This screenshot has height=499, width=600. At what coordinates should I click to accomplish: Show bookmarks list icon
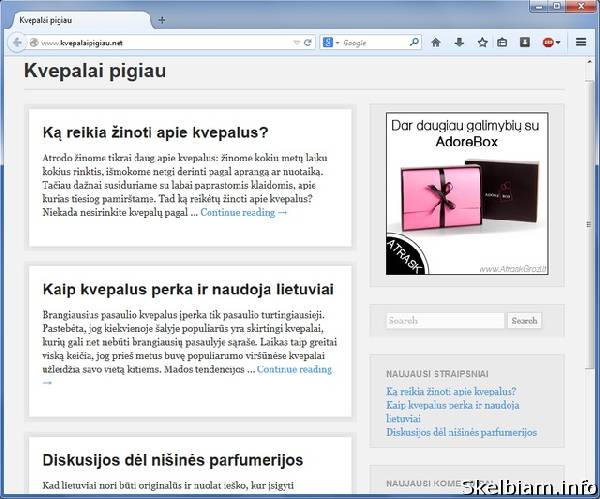tap(502, 42)
